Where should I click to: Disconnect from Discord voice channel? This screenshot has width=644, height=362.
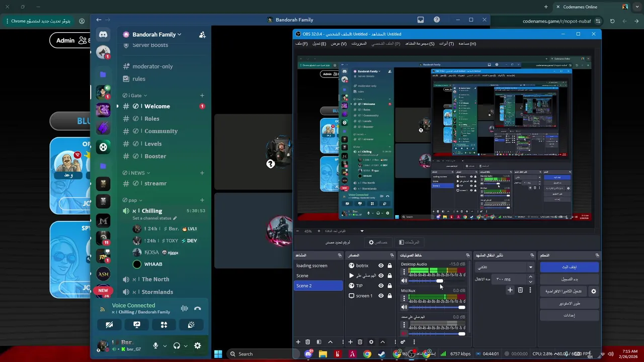197,309
